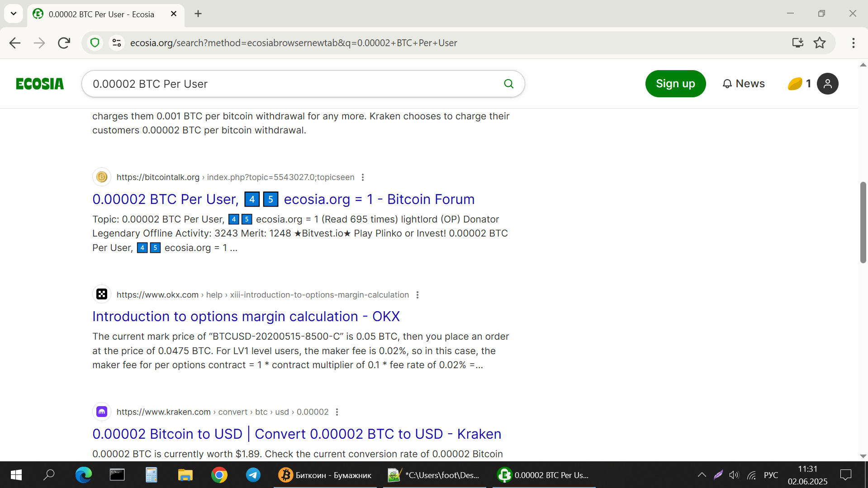Open the volume control tray icon

tap(734, 475)
